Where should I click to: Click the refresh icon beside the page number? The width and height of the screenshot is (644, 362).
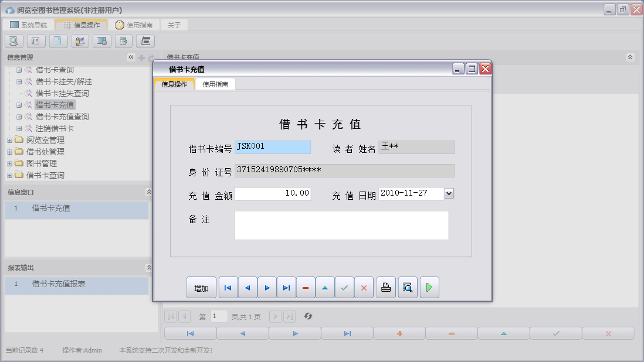(308, 316)
